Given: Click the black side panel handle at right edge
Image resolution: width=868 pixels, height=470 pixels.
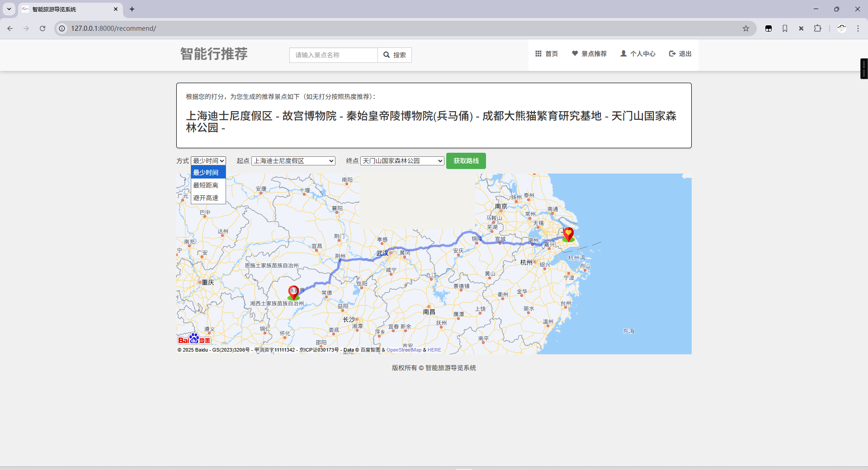Looking at the screenshot, I should (x=864, y=69).
